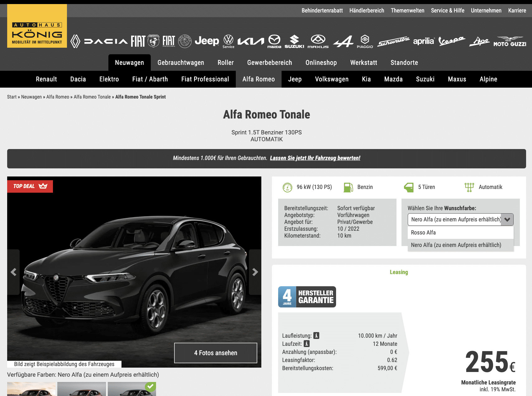Image resolution: width=532 pixels, height=396 pixels.
Task: Show previous car photo with left arrow
Action: 13,272
